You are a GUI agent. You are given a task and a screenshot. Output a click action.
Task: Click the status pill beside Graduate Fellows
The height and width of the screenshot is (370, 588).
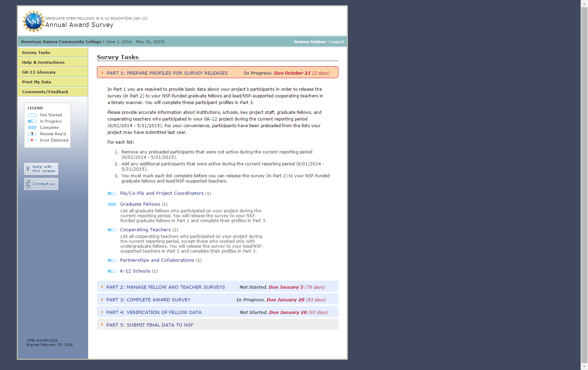pyautogui.click(x=112, y=204)
